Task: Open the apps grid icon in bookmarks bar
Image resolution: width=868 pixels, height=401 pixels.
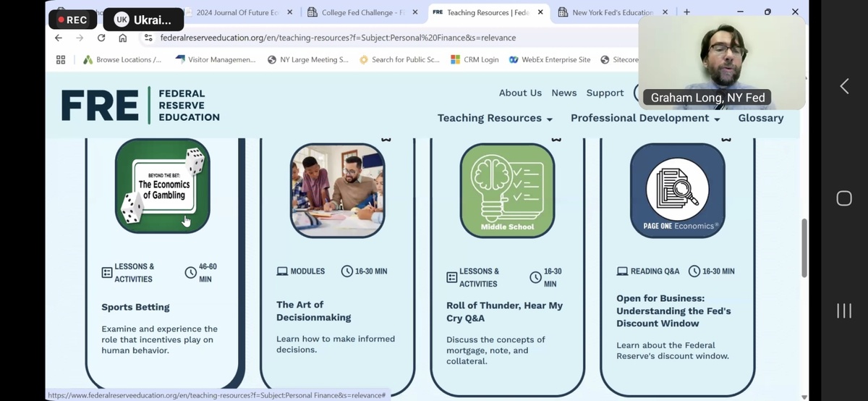Action: click(61, 60)
